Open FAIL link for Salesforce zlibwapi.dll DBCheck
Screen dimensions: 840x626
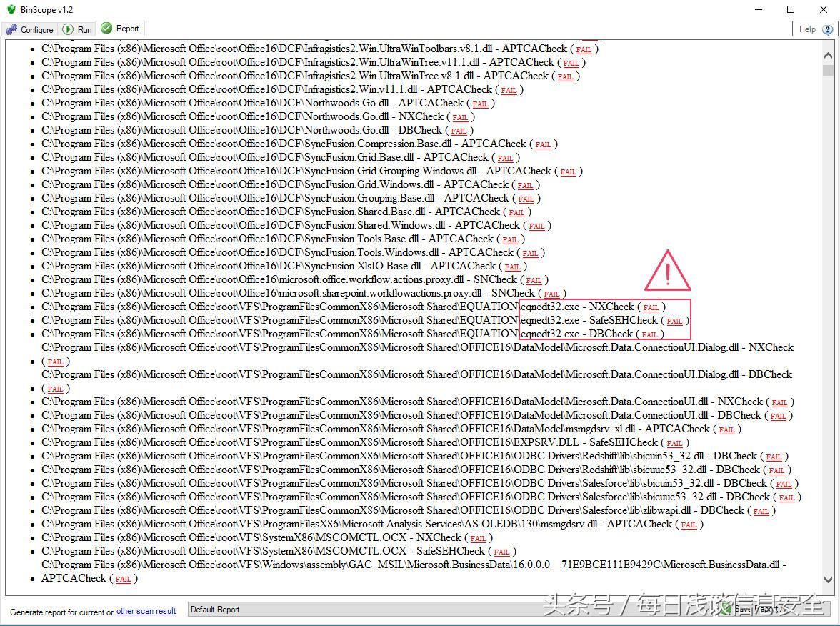coord(761,512)
